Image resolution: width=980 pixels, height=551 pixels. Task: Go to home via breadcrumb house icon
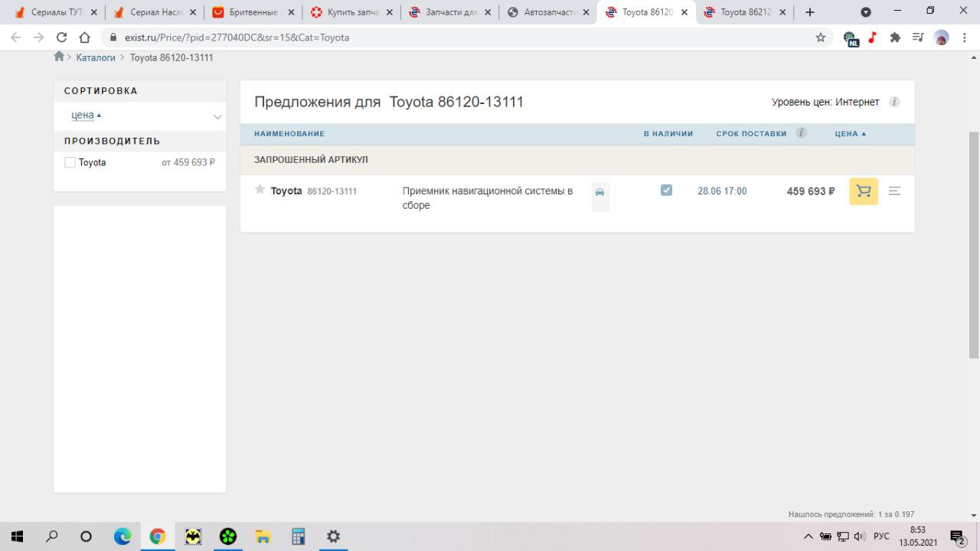tap(59, 57)
